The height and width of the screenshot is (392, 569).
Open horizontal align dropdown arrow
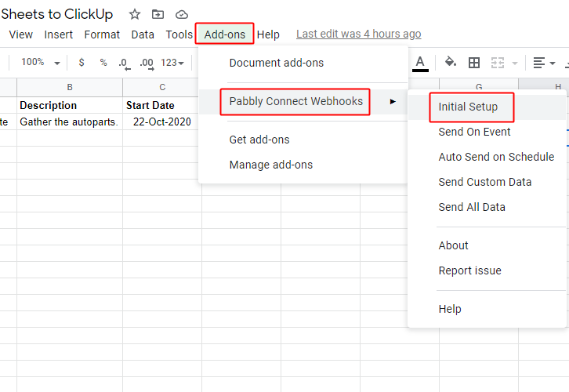(x=553, y=64)
